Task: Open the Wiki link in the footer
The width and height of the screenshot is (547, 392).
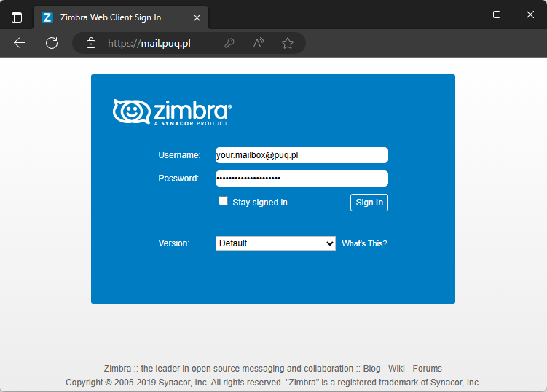Action: 396,369
